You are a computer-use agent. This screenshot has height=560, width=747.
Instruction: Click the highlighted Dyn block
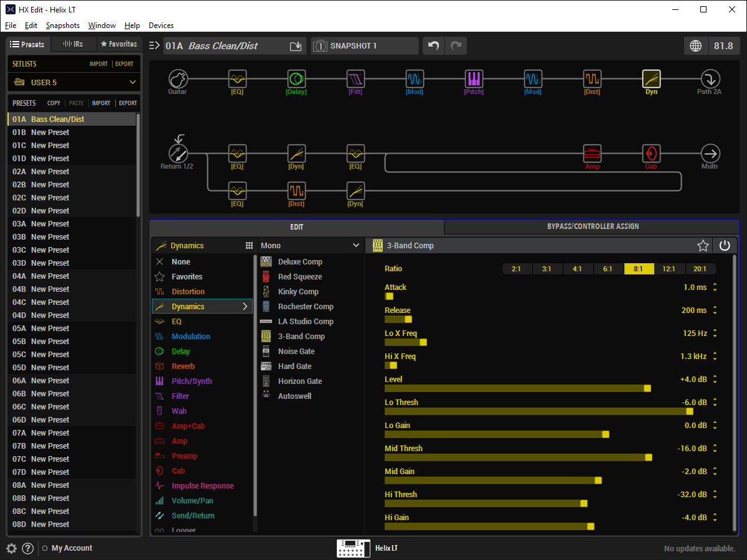coord(651,79)
